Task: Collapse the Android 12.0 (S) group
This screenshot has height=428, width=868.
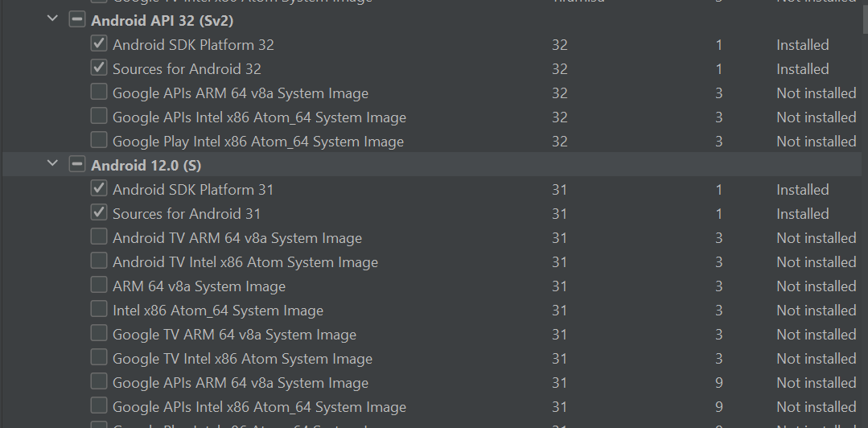Action: [x=52, y=163]
